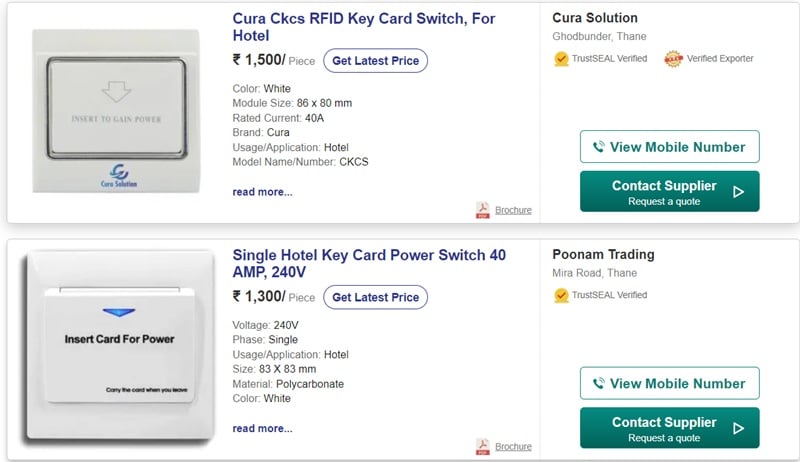800x462 pixels.
Task: Expand read more for Single Hotel Key Card switch
Action: (262, 428)
